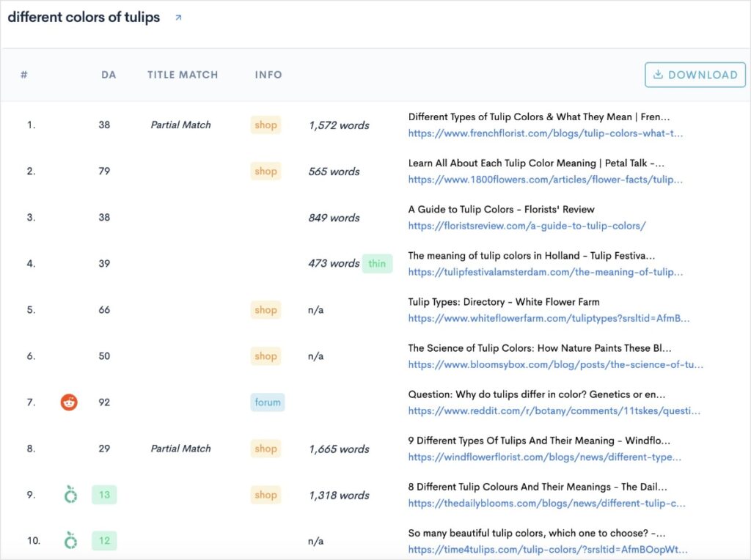Click the download arrow icon in the DOWNLOAD button
The width and height of the screenshot is (751, 560).
point(658,74)
